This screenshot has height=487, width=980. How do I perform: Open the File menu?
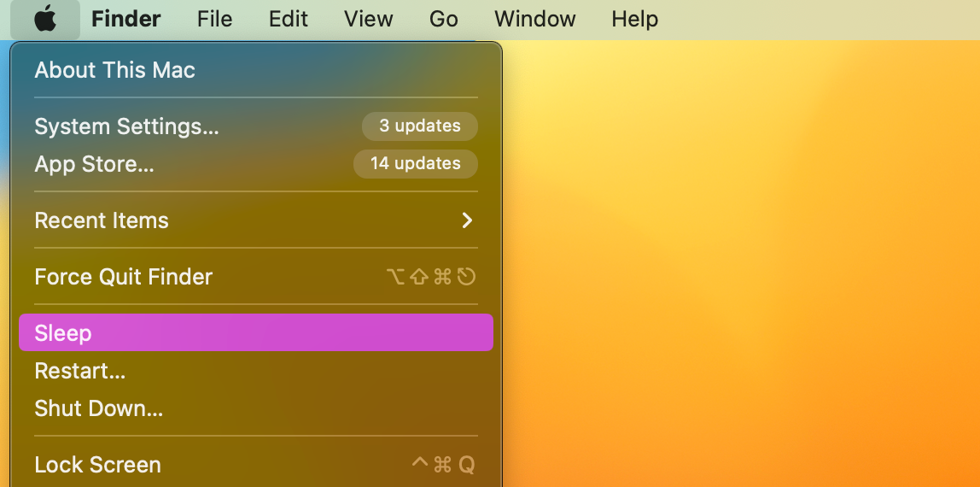pyautogui.click(x=214, y=19)
